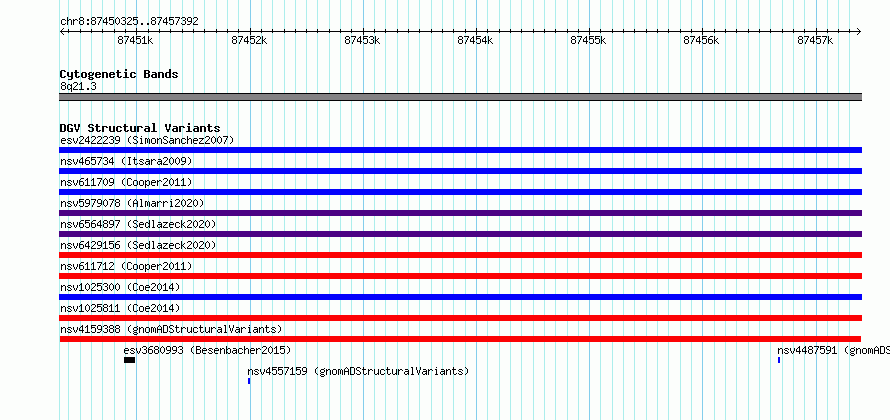This screenshot has width=890, height=420.
Task: Click the 87457k ruler position
Action: click(815, 40)
